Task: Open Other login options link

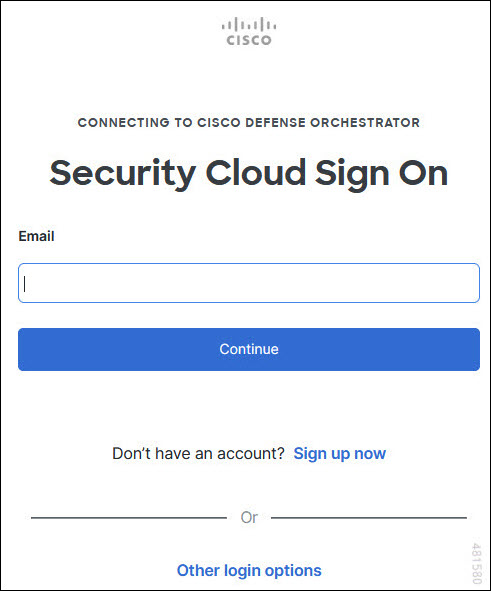Action: tap(249, 571)
